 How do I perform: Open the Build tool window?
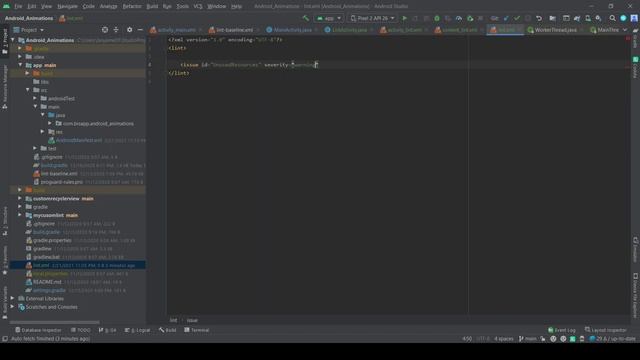tap(168, 330)
